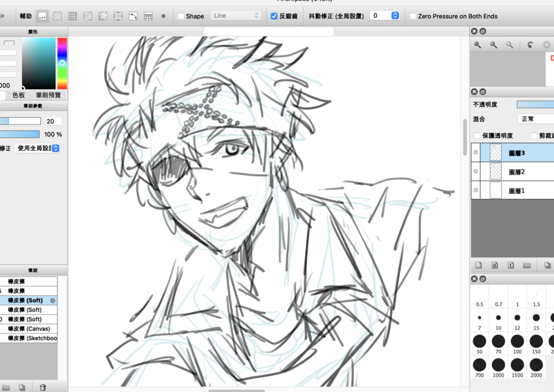This screenshot has width=554, height=392.
Task: Click the brush size value field 20
Action: (53, 122)
